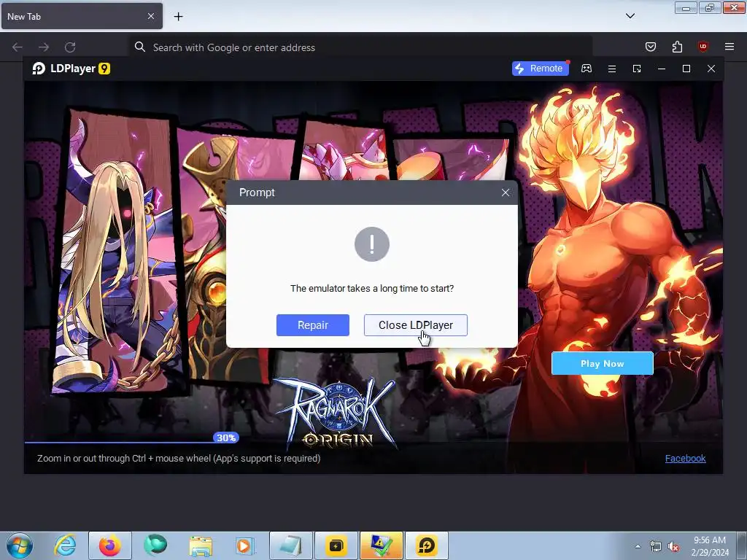The image size is (747, 560).
Task: Open a new browser tab with plus
Action: pyautogui.click(x=178, y=17)
